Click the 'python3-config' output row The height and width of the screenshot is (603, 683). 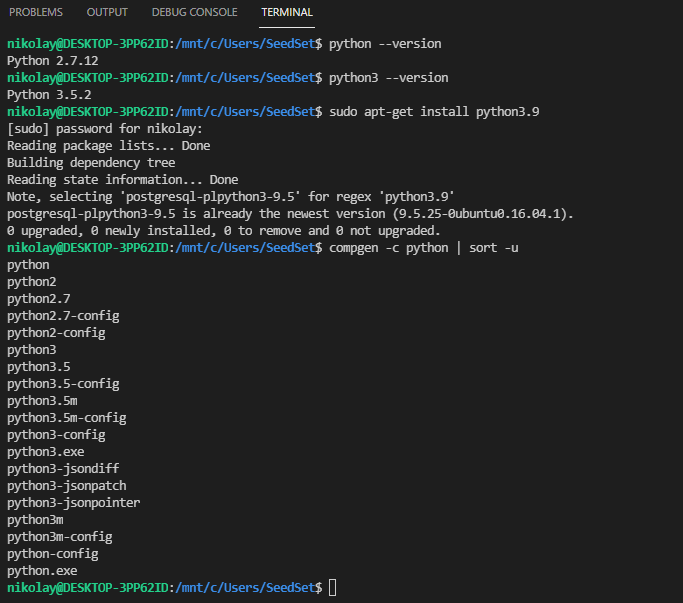[x=56, y=434]
